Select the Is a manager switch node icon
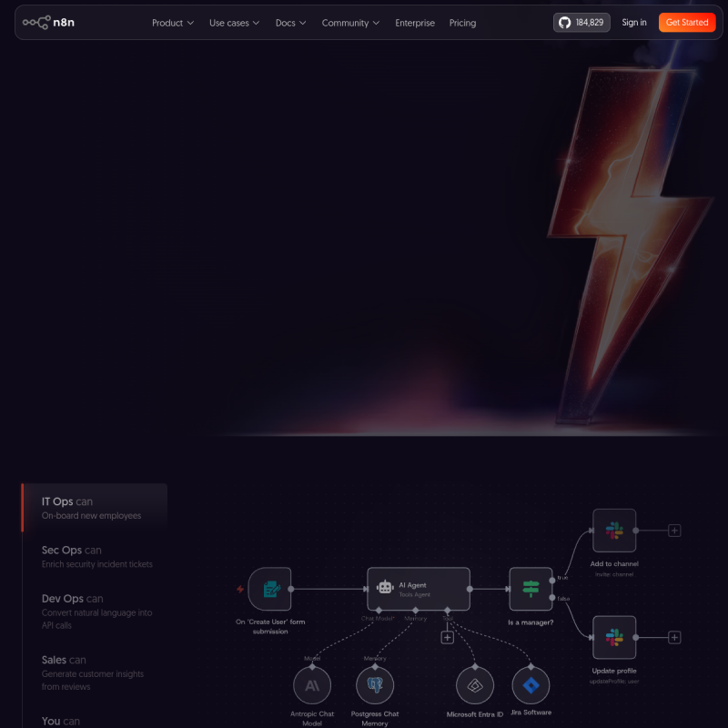 (x=531, y=588)
